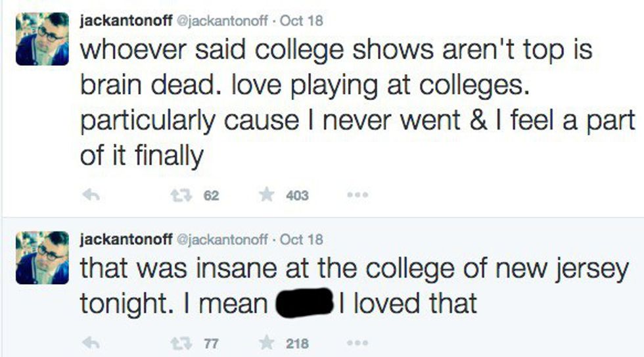Screen dimensions: 644x357
Task: Open more options on the first tweet
Action: click(358, 195)
